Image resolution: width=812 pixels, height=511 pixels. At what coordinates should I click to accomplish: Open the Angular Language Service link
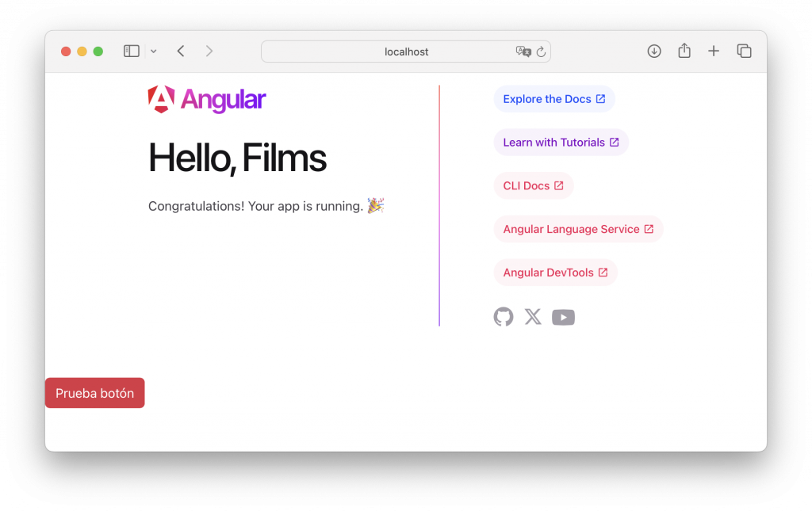[577, 229]
